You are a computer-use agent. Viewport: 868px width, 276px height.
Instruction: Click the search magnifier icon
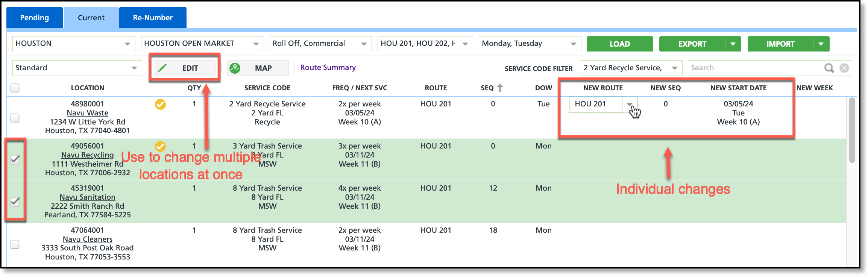point(829,68)
